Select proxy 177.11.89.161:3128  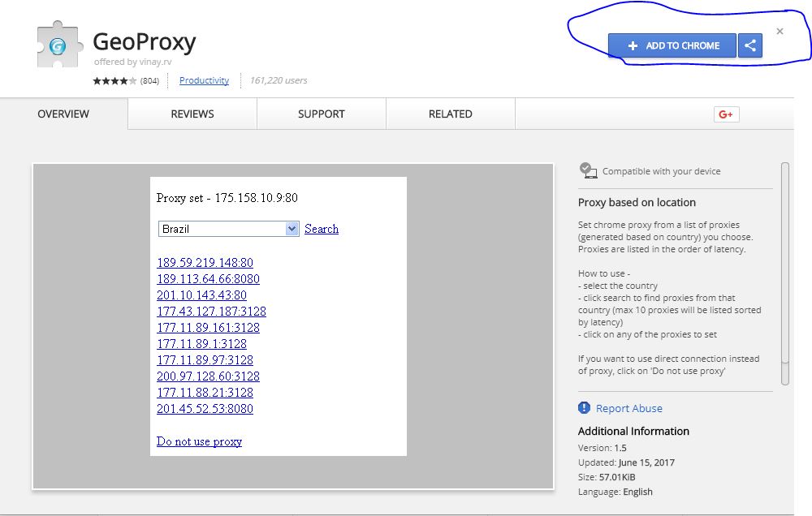click(x=208, y=328)
